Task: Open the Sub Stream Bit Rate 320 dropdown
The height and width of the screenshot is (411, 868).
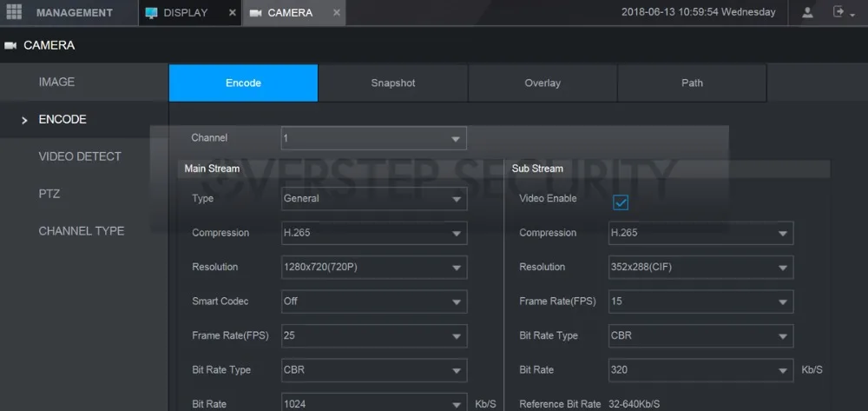Action: tap(700, 370)
